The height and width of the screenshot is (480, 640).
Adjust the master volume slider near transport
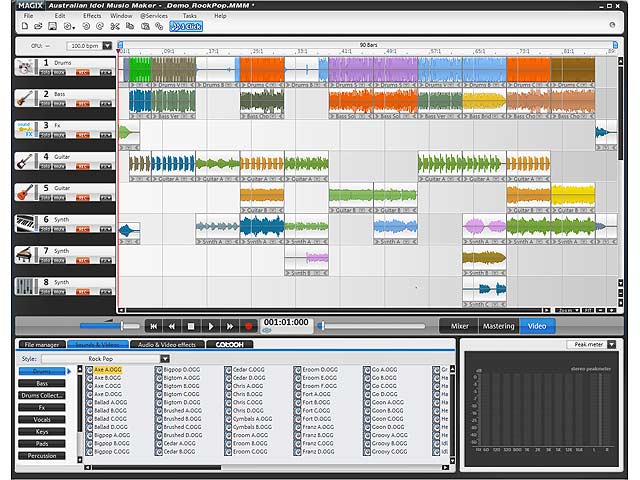[109, 326]
